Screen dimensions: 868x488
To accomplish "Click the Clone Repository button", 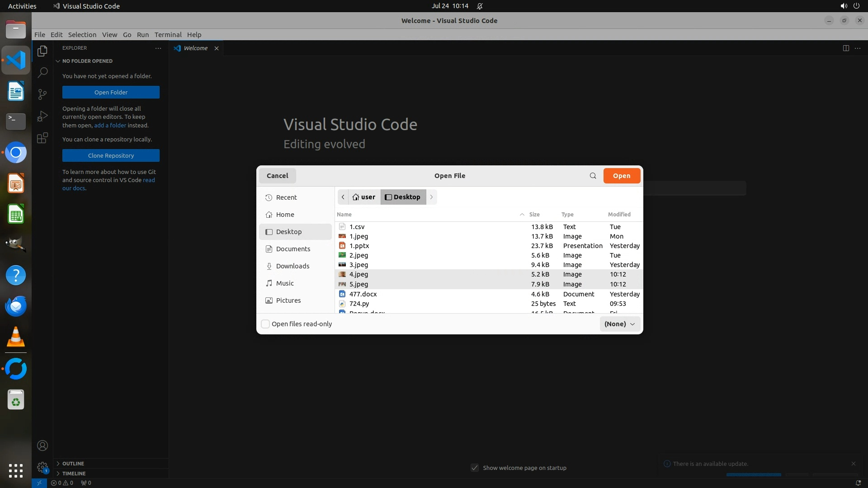I will [x=111, y=155].
